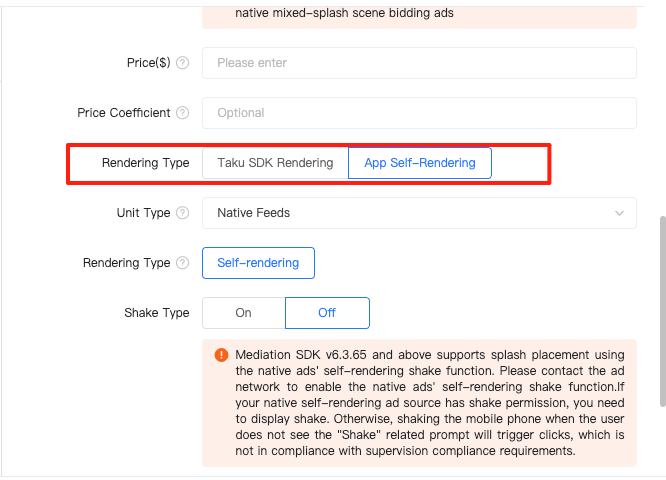Image resolution: width=666 pixels, height=480 pixels.
Task: Choose App Self-Rendering as rendering type
Action: click(420, 163)
